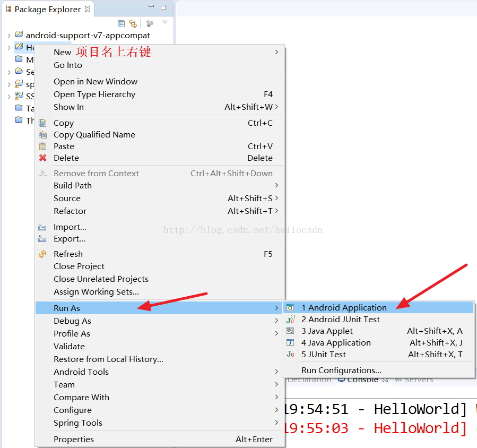
Task: Maximize the Package Explorer panel
Action: [163, 7]
